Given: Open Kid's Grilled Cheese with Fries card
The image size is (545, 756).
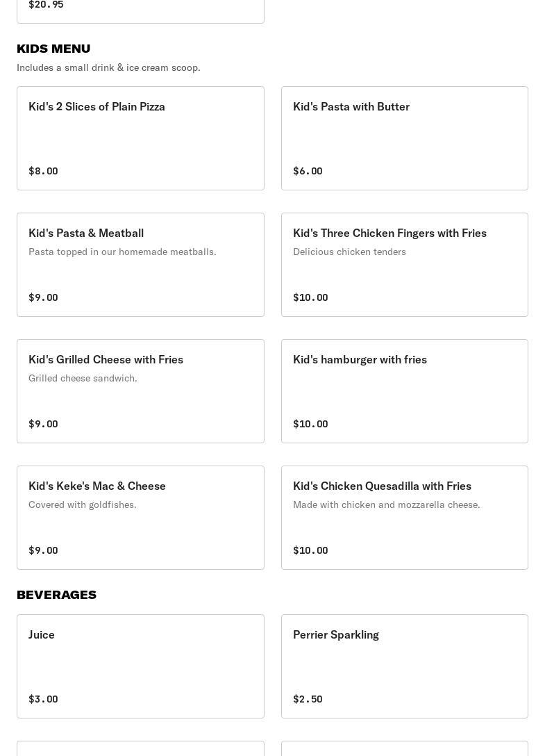Looking at the screenshot, I should point(140,391).
